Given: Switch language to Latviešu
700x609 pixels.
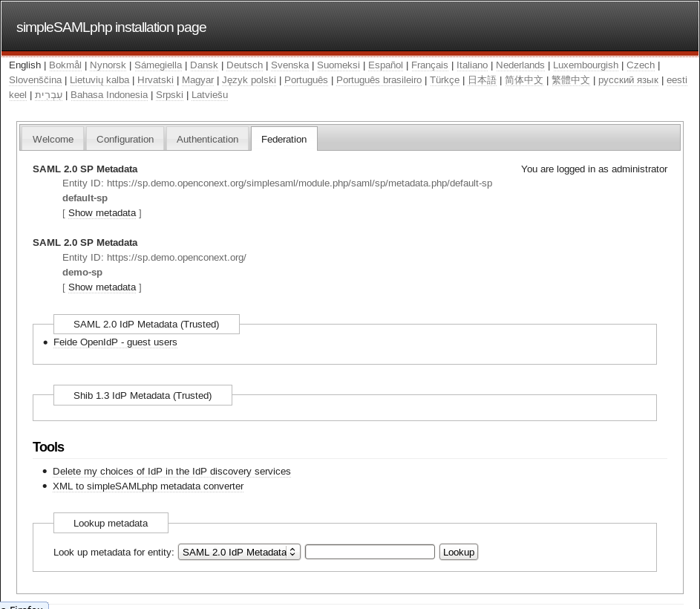Looking at the screenshot, I should (x=209, y=95).
